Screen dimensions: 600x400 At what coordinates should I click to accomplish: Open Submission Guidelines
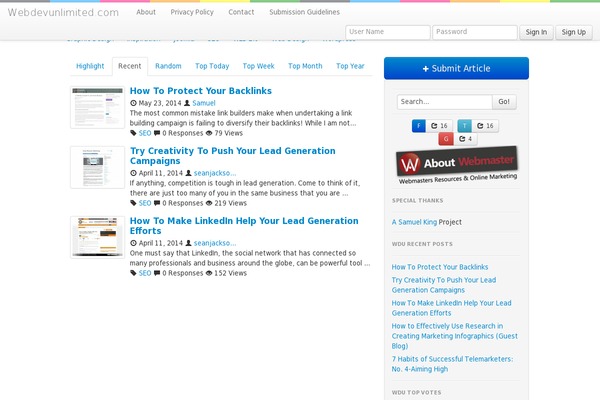pyautogui.click(x=304, y=12)
